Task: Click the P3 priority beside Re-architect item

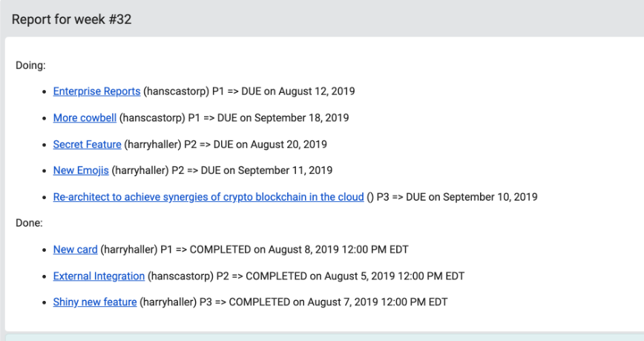Action: point(383,197)
